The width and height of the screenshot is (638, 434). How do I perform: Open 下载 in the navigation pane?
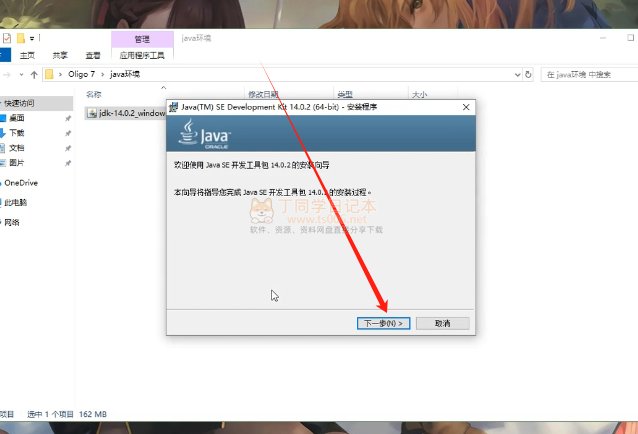(x=17, y=133)
